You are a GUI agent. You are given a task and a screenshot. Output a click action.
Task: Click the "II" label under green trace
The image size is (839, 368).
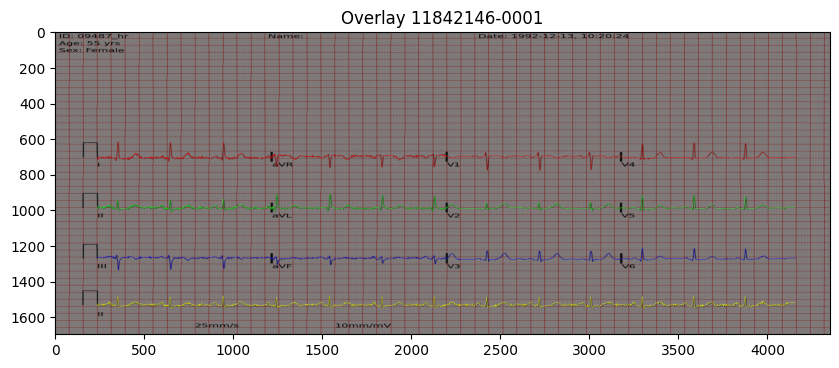[x=100, y=216]
